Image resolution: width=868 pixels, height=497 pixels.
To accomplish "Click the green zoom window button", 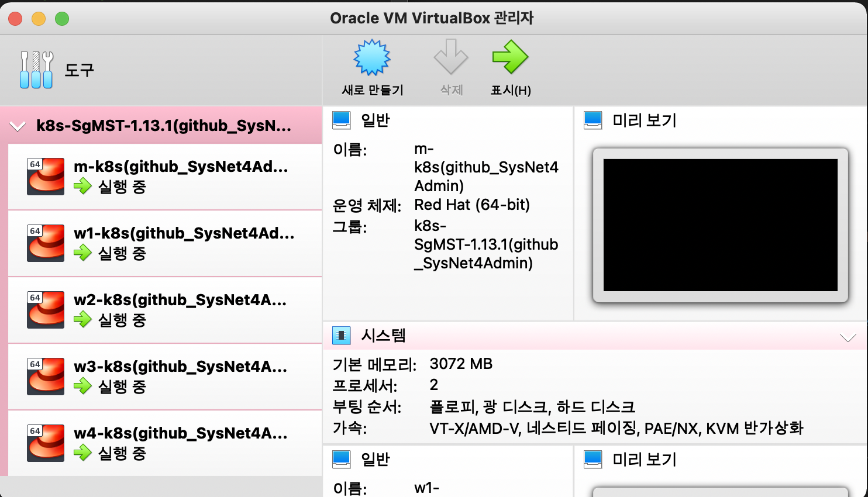I will pos(62,19).
